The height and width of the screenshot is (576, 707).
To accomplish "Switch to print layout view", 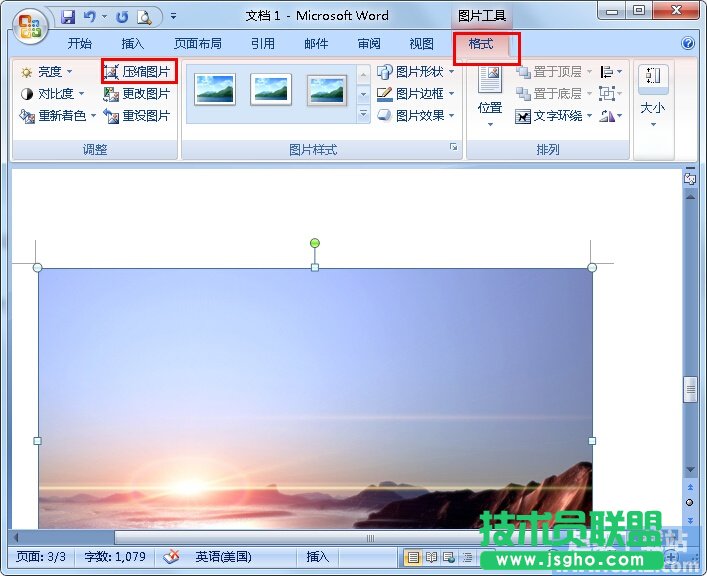I will pyautogui.click(x=413, y=558).
